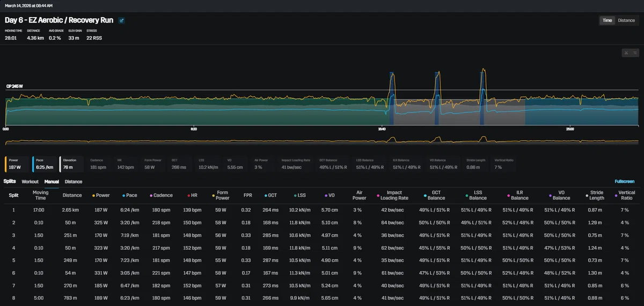Toggle the Power metric tile on chart
Image resolution: width=644 pixels, height=306 pixels.
pyautogui.click(x=17, y=164)
